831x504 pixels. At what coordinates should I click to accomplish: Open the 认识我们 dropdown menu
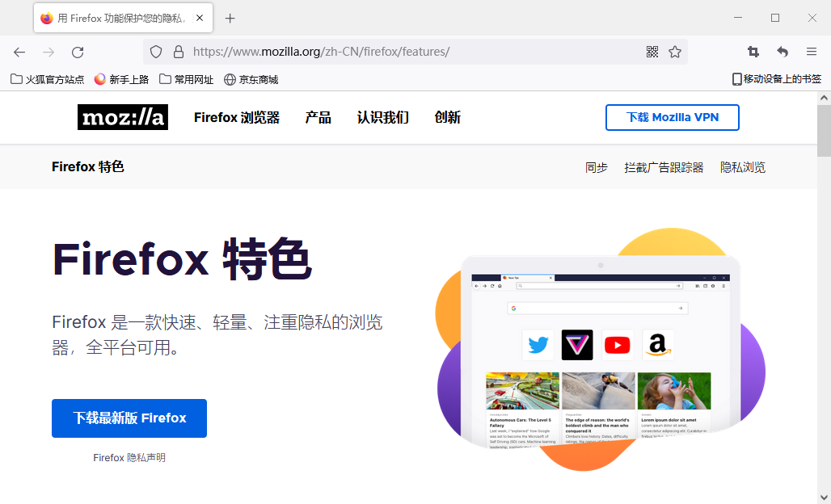point(382,117)
